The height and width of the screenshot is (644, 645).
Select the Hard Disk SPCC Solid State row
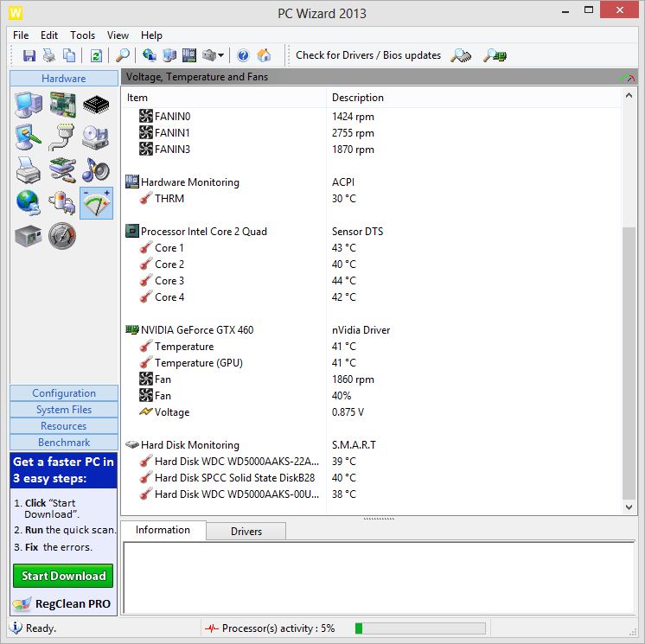371,478
